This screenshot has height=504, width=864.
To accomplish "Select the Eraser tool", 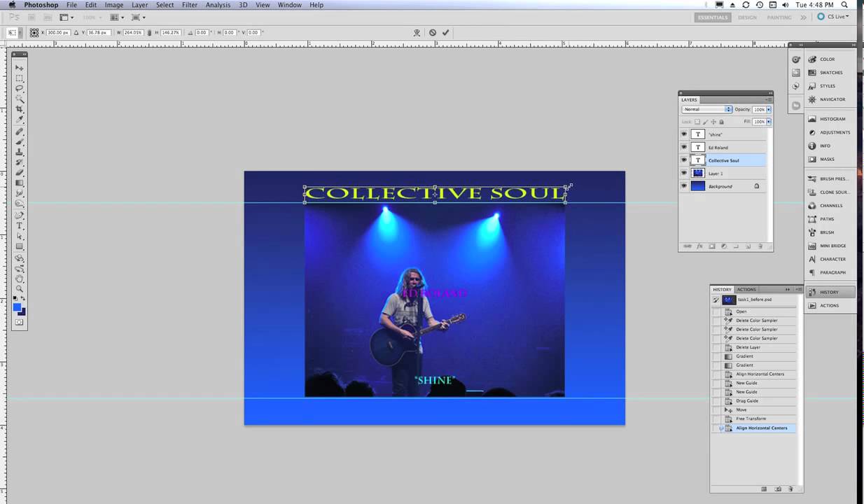I will click(20, 172).
